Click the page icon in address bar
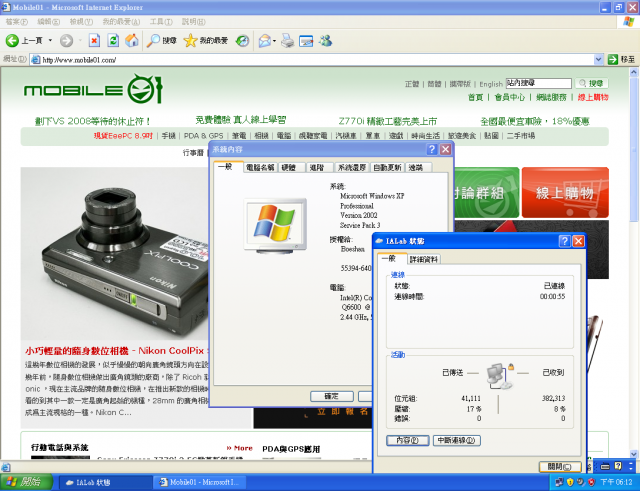The width and height of the screenshot is (640, 491). point(36,60)
